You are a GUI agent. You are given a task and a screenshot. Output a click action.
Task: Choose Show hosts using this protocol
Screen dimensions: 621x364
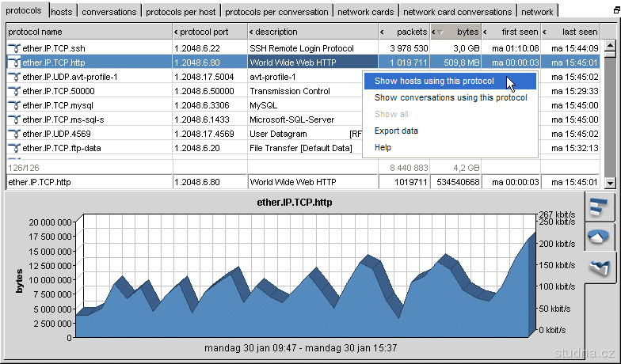tap(434, 81)
